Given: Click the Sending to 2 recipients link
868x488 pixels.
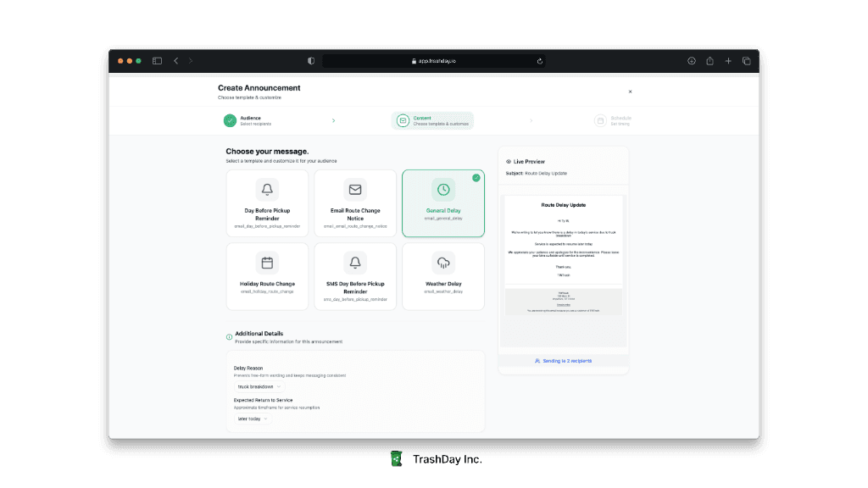Looking at the screenshot, I should pos(565,361).
